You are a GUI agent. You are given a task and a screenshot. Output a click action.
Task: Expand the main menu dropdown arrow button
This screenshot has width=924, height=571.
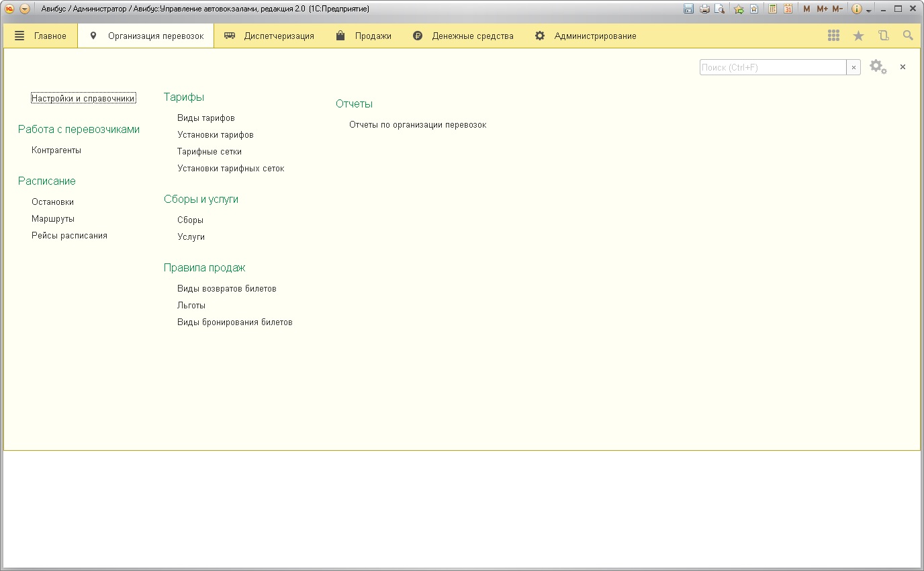pos(25,9)
